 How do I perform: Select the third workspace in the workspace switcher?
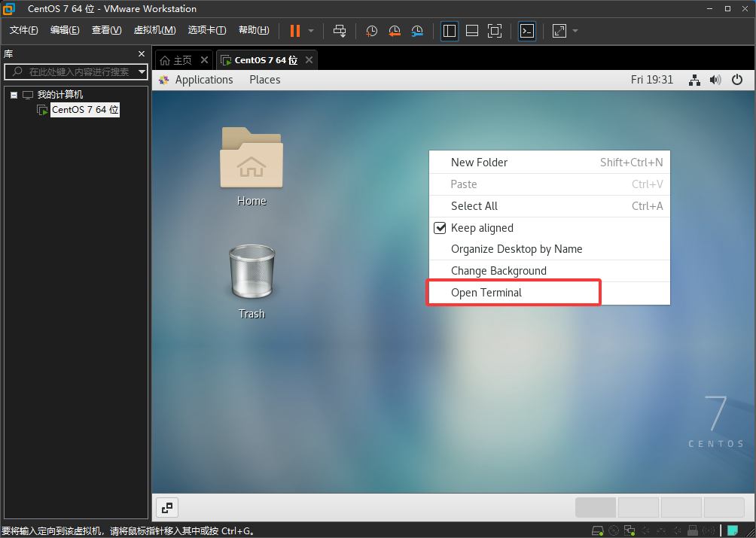click(681, 508)
